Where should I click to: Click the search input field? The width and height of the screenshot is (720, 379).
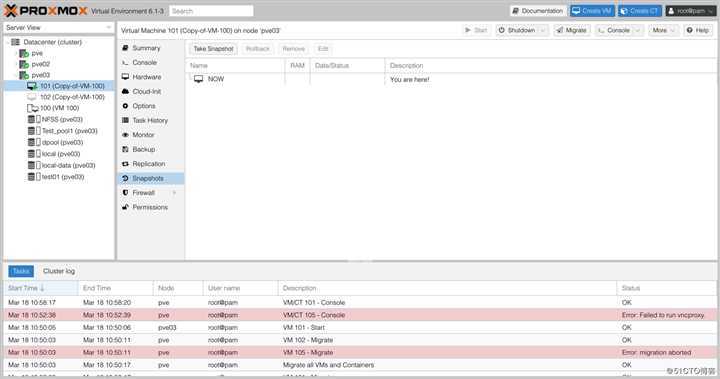click(211, 11)
